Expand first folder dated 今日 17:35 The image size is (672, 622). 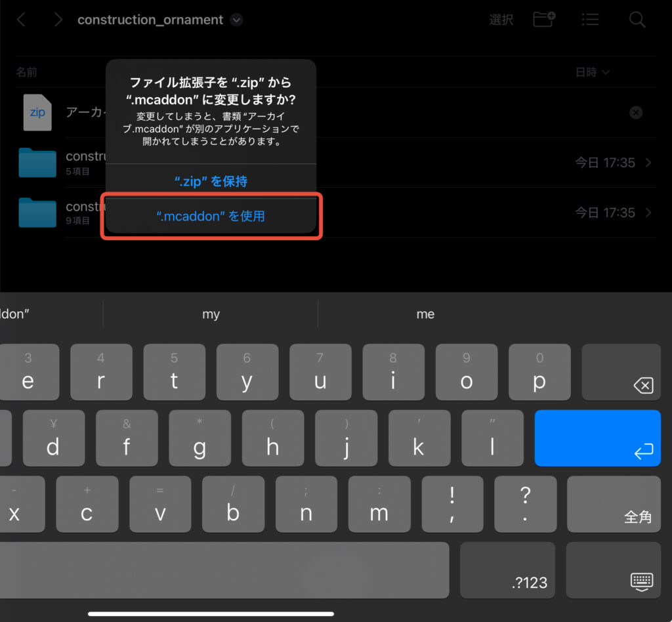[648, 163]
